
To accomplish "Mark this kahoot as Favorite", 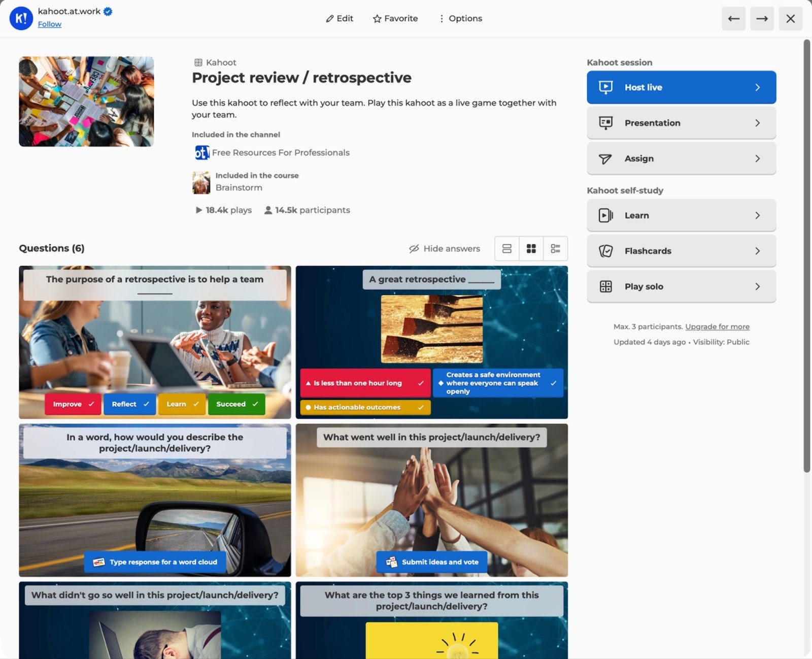I will [x=395, y=18].
